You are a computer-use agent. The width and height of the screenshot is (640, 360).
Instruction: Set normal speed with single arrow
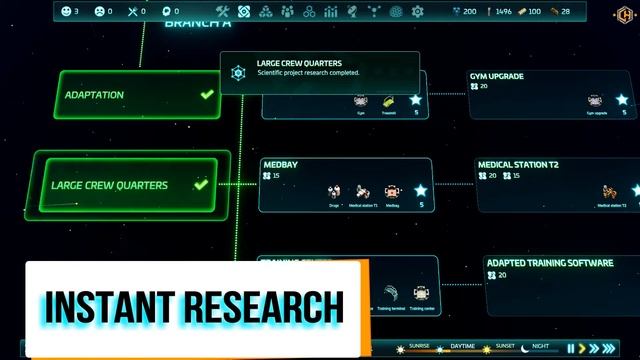[582, 348]
